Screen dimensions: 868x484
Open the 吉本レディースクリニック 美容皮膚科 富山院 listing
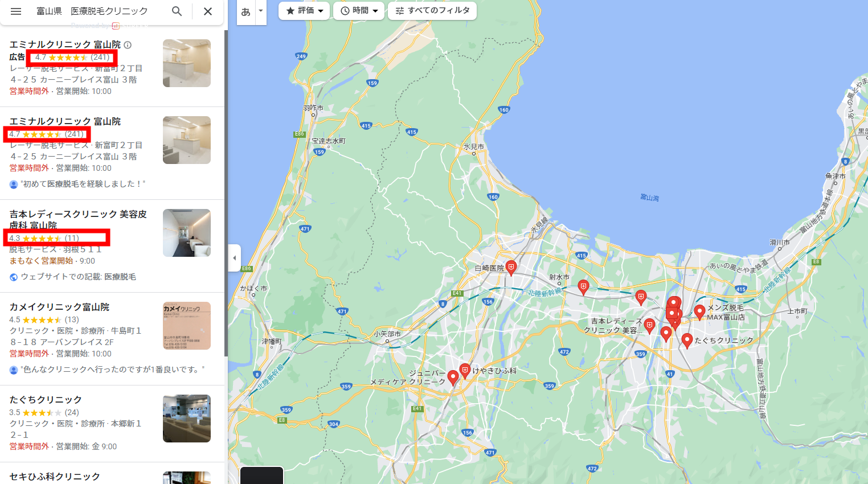(x=112, y=246)
